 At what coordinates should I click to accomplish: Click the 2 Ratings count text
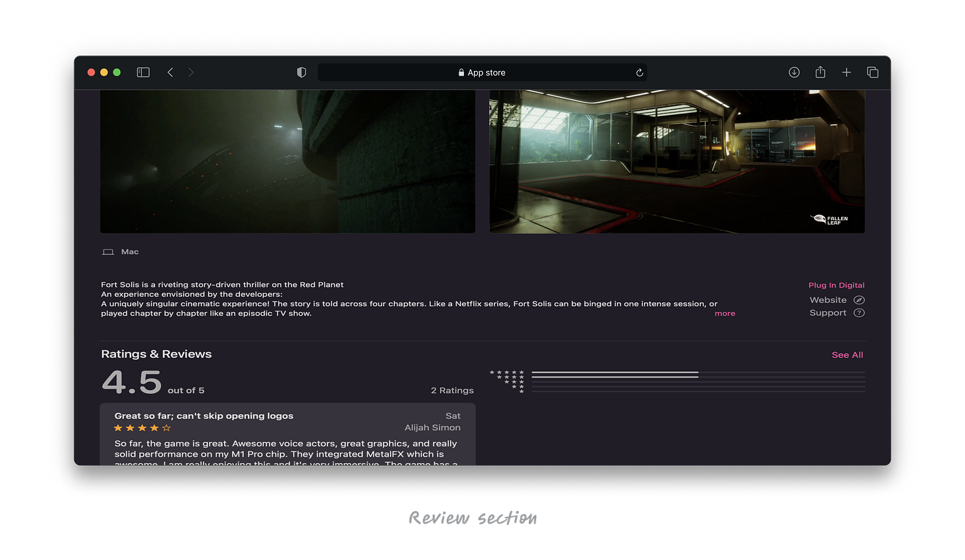point(452,390)
